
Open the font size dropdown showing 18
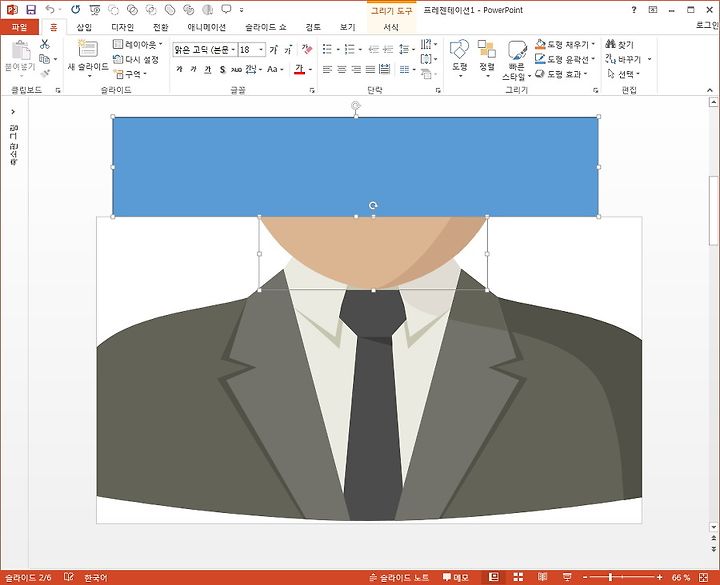point(261,50)
